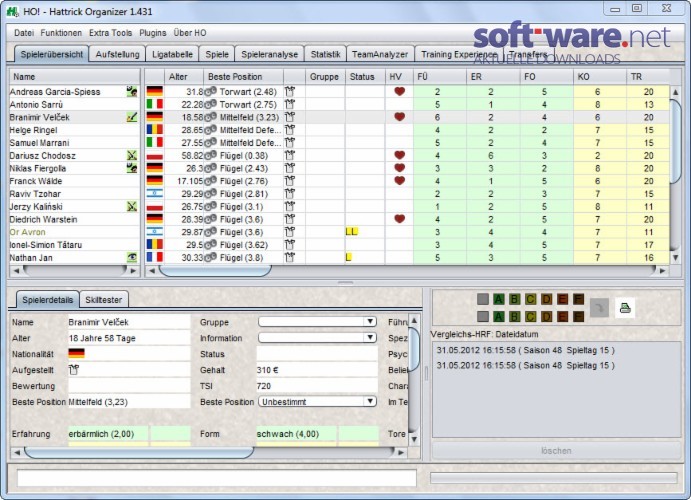Open the Extra Tools menu
This screenshot has width=691, height=500.
(x=111, y=33)
